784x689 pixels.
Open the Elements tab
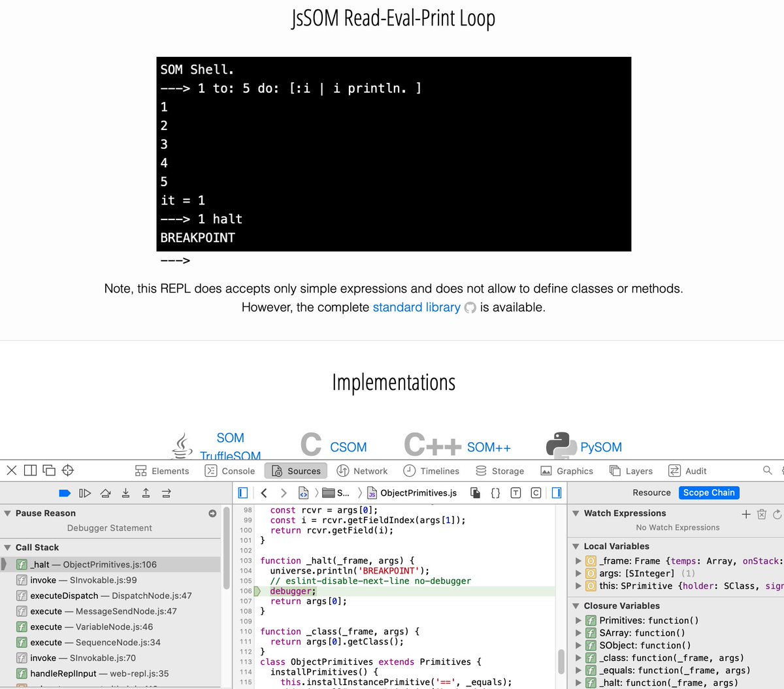tap(162, 471)
